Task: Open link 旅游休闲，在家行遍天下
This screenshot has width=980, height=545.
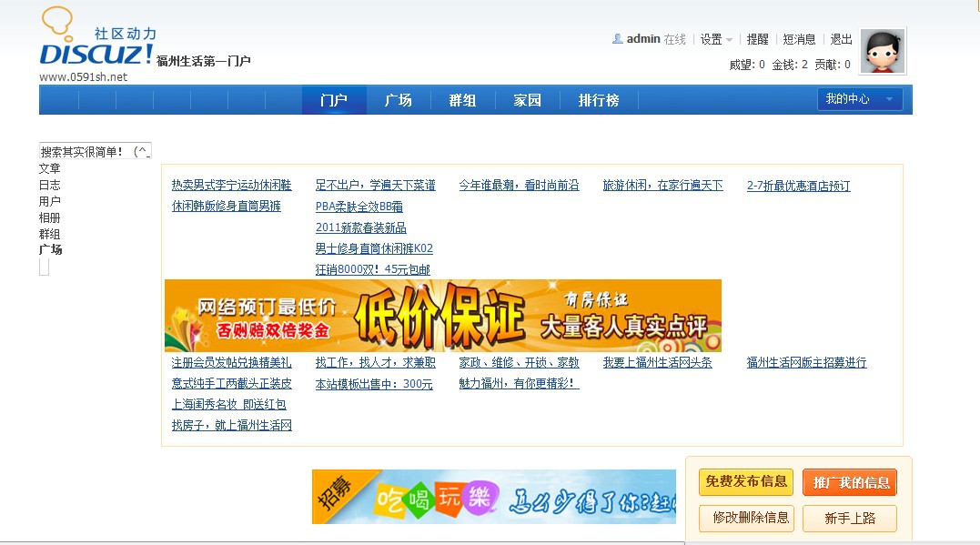Action: 662,185
